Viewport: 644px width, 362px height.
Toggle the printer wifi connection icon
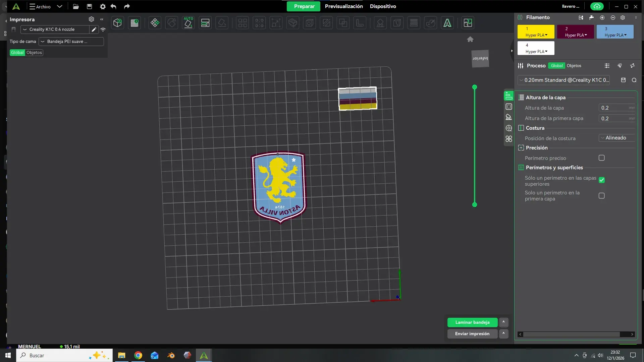(103, 29)
